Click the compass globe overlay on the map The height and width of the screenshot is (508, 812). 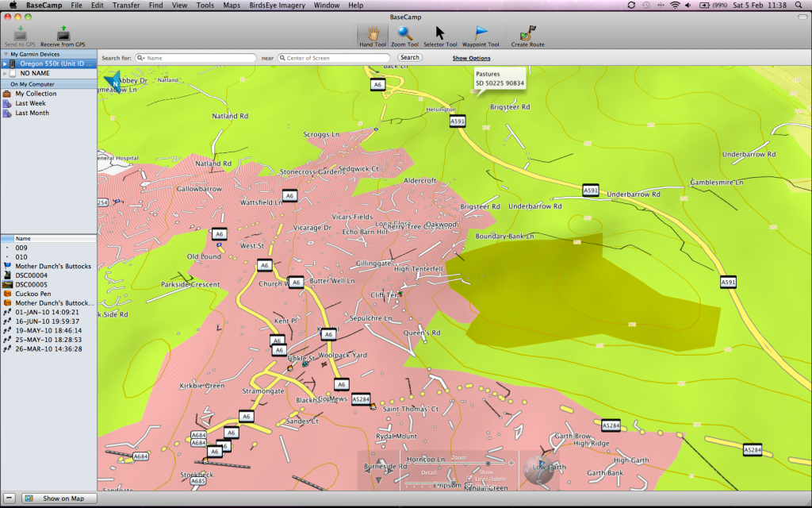pyautogui.click(x=538, y=468)
